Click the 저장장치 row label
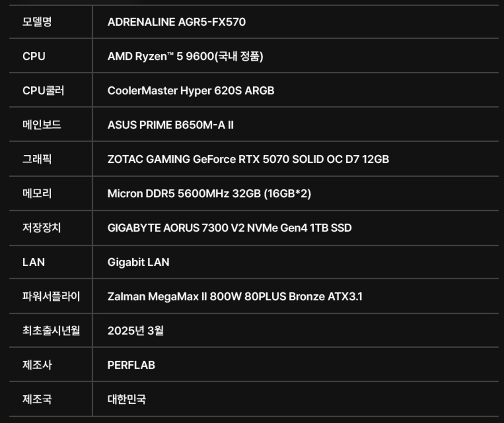Viewport: 504px width, 423px height. (x=42, y=228)
